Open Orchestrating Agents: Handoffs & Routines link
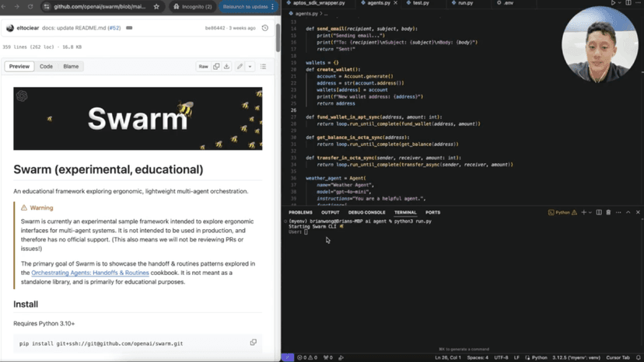This screenshot has height=362, width=644. (90, 273)
